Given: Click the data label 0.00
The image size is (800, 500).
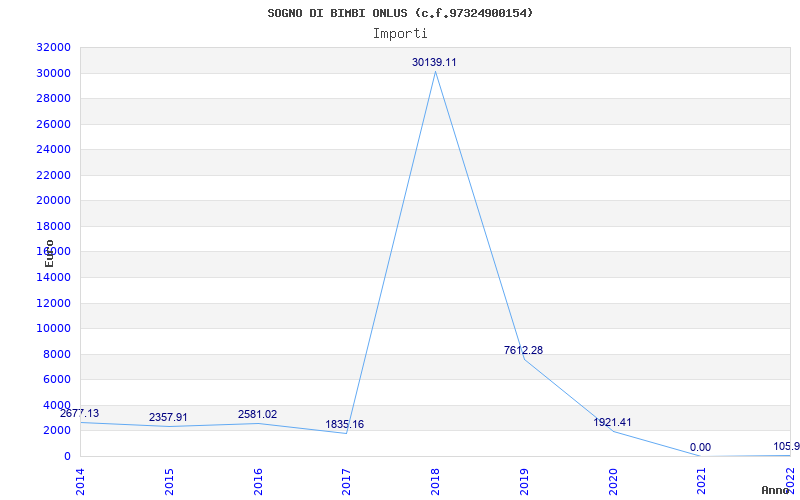Looking at the screenshot, I should tap(701, 448).
